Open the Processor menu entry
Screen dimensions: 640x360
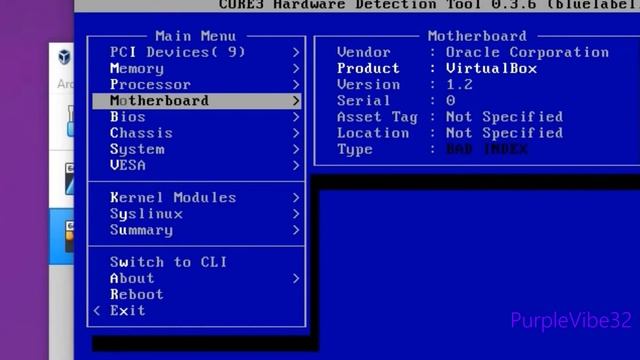pos(197,84)
